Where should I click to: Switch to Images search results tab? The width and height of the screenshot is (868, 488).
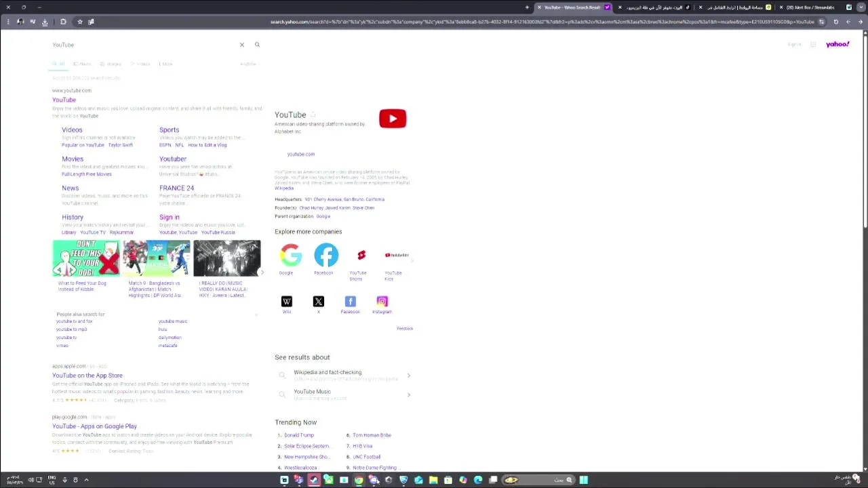point(111,64)
